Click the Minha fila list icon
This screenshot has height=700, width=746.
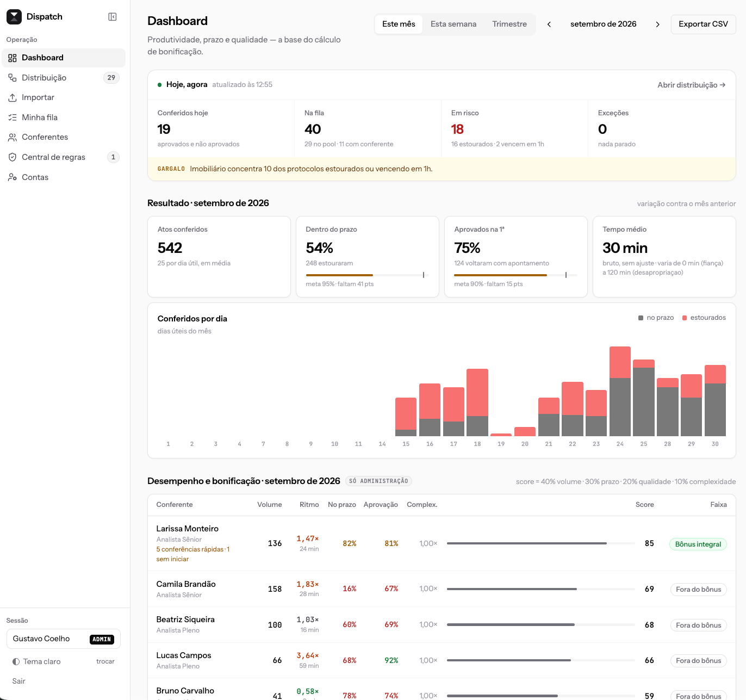[x=13, y=117]
